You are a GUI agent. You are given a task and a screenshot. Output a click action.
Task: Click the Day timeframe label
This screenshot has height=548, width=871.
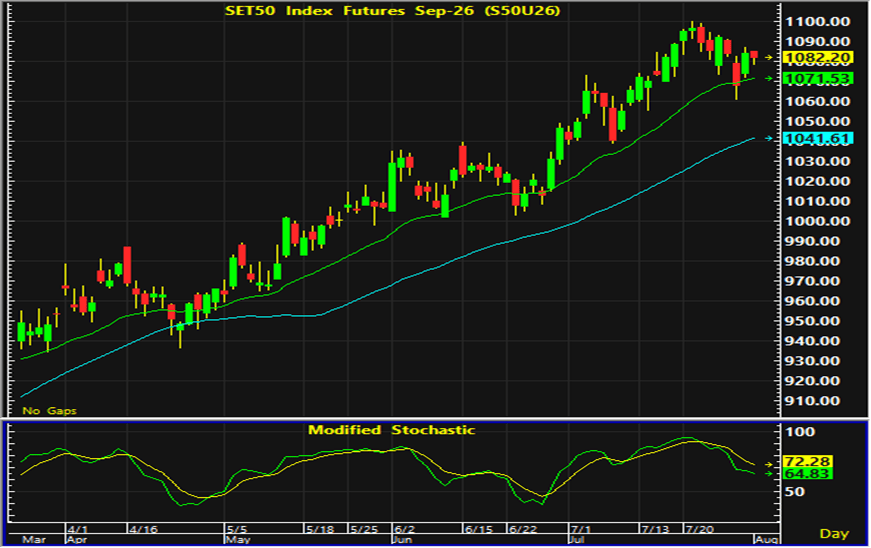point(834,534)
